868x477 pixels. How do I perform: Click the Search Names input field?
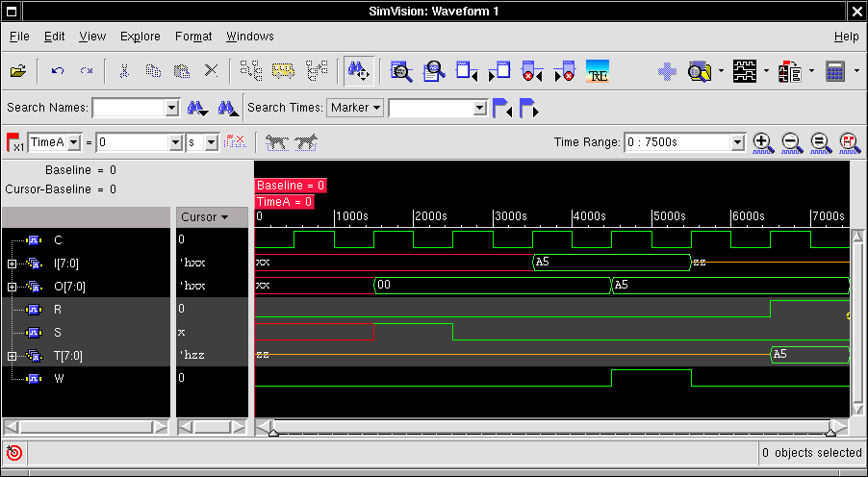129,108
